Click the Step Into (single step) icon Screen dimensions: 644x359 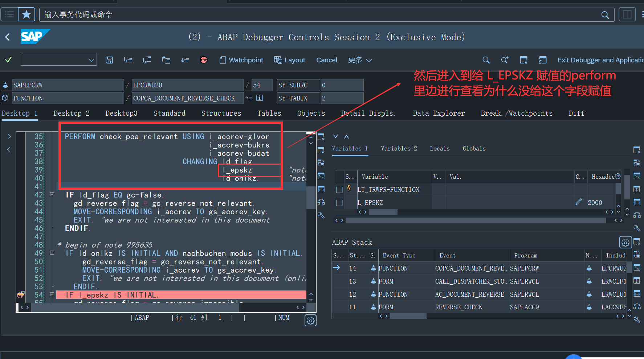[128, 60]
